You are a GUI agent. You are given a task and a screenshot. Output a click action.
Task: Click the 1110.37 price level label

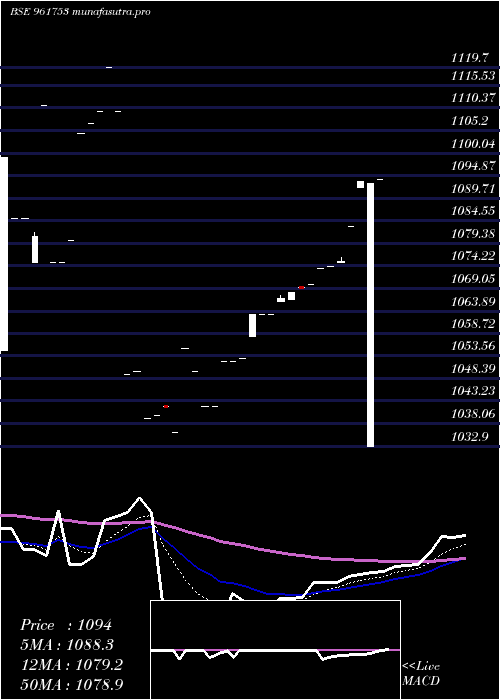(x=473, y=98)
